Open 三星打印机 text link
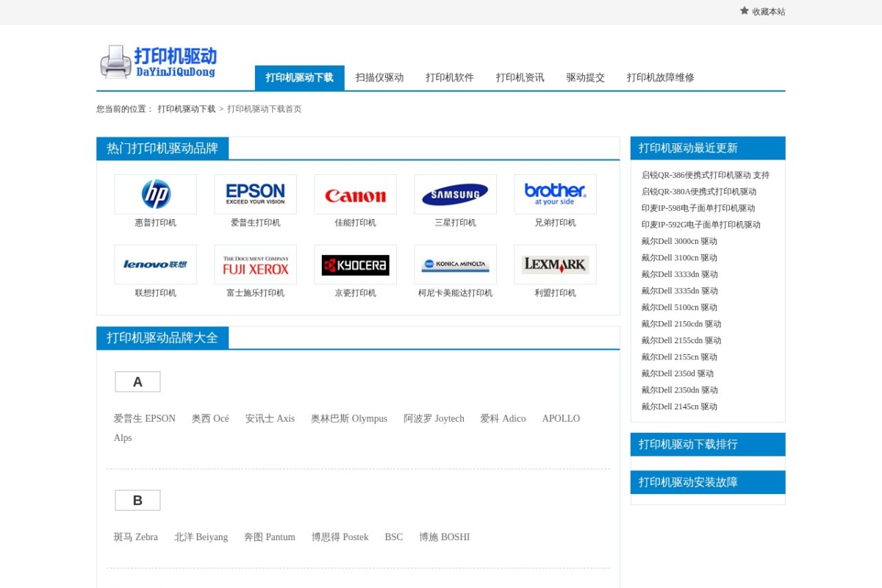The image size is (882, 588). (456, 223)
